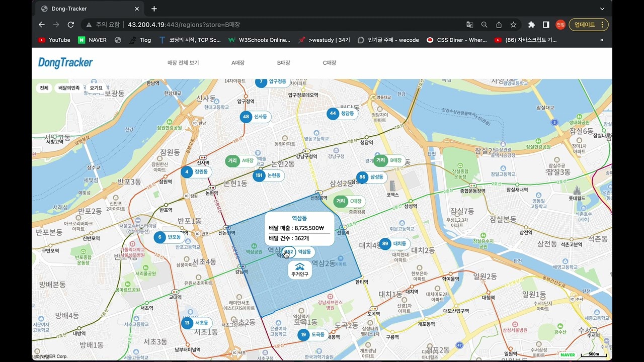
Task: Click the 서초동 marker showing 13
Action: (x=196, y=323)
